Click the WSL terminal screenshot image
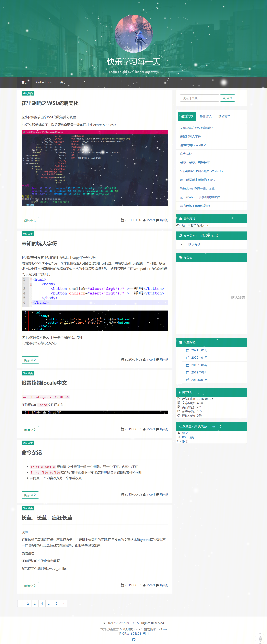The width and height of the screenshot is (267, 644). click(x=95, y=168)
